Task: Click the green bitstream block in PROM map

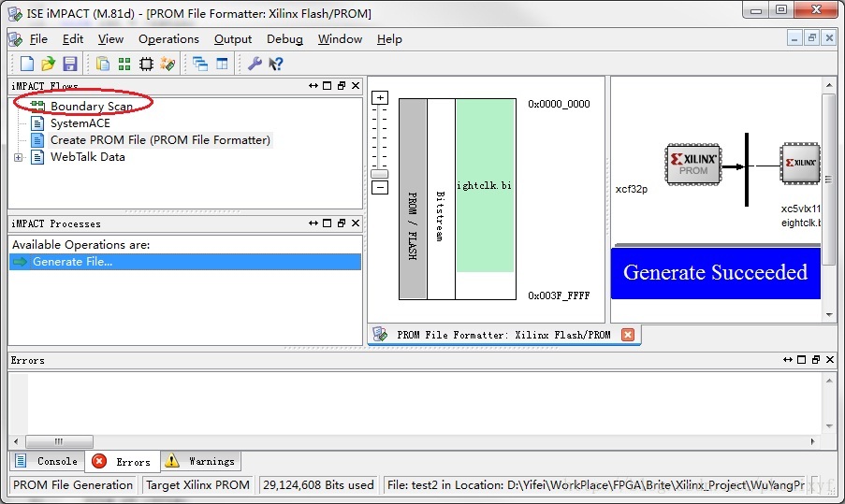Action: [x=485, y=186]
